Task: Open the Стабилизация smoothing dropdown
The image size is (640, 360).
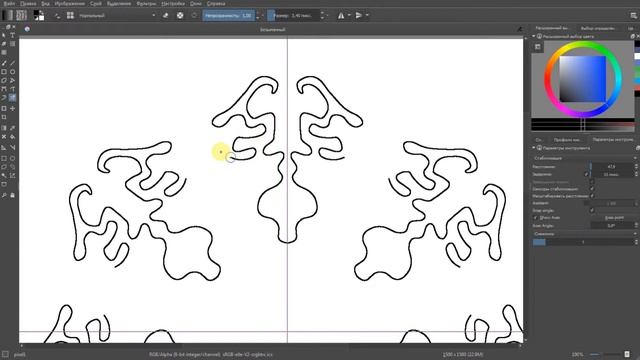Action: [584, 158]
